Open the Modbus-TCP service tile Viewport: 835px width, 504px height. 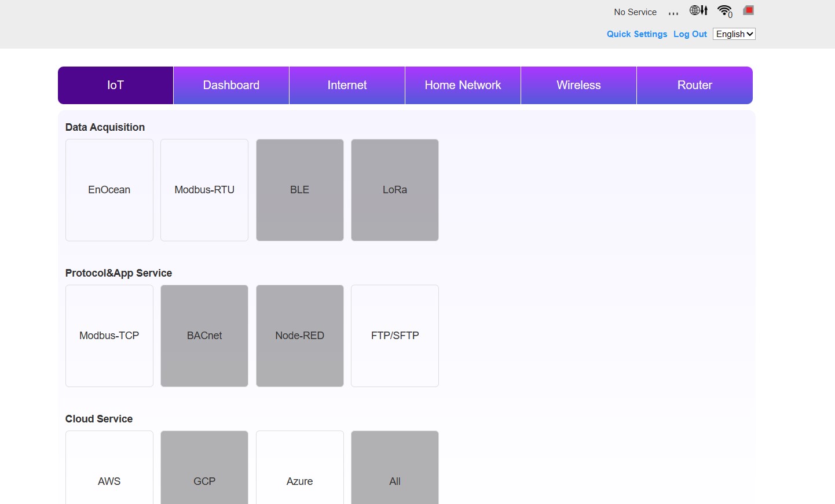[109, 336]
